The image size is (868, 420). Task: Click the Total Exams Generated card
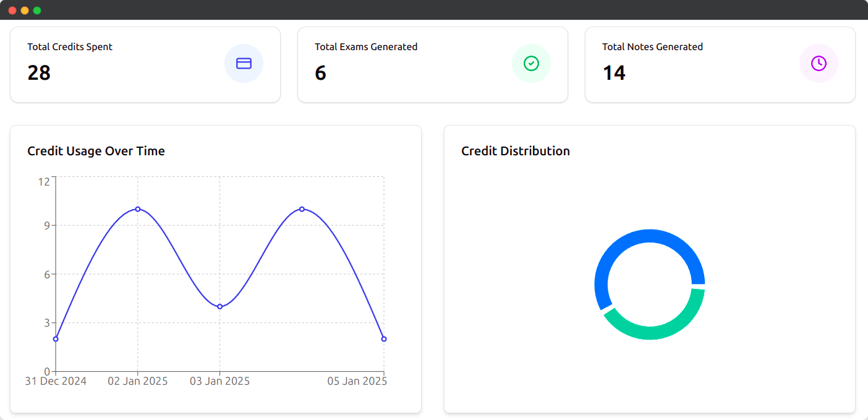click(x=432, y=64)
